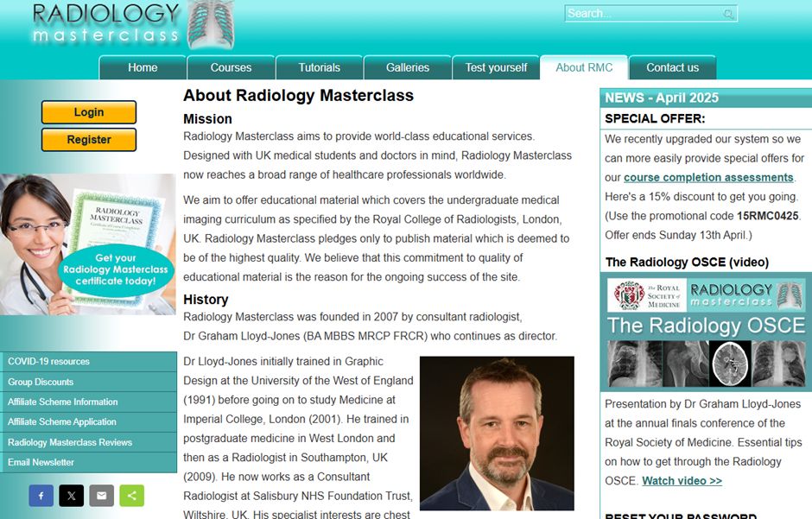Select promotional code 15RMC0425 text
812x519 pixels.
click(x=767, y=216)
